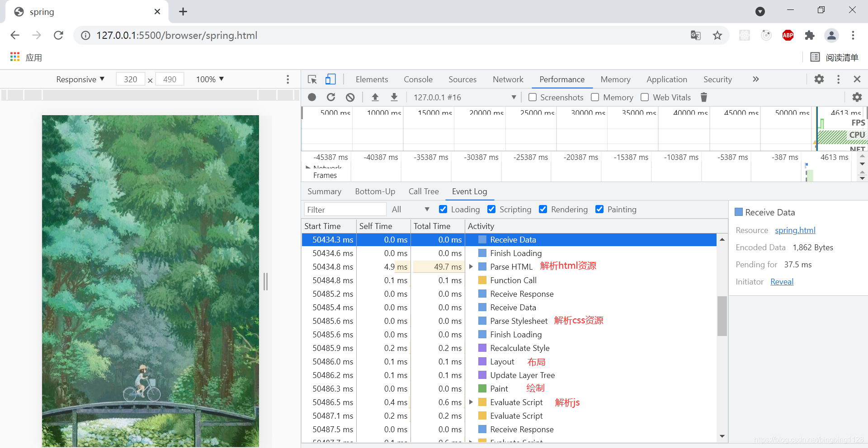Click the collect garbage trash icon
This screenshot has height=448, width=868.
point(704,97)
